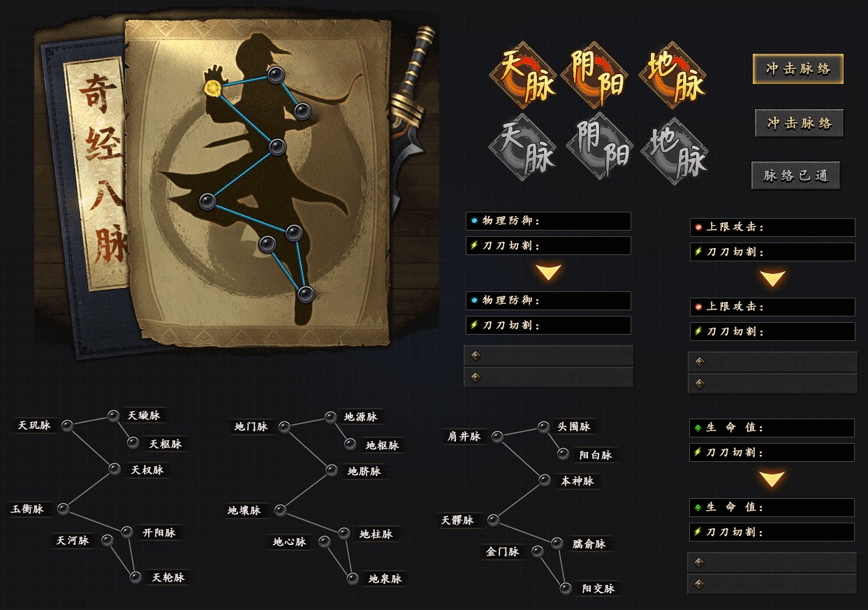Click the node beside 肩井脉 label
Screen dimensions: 868x610
click(x=497, y=437)
